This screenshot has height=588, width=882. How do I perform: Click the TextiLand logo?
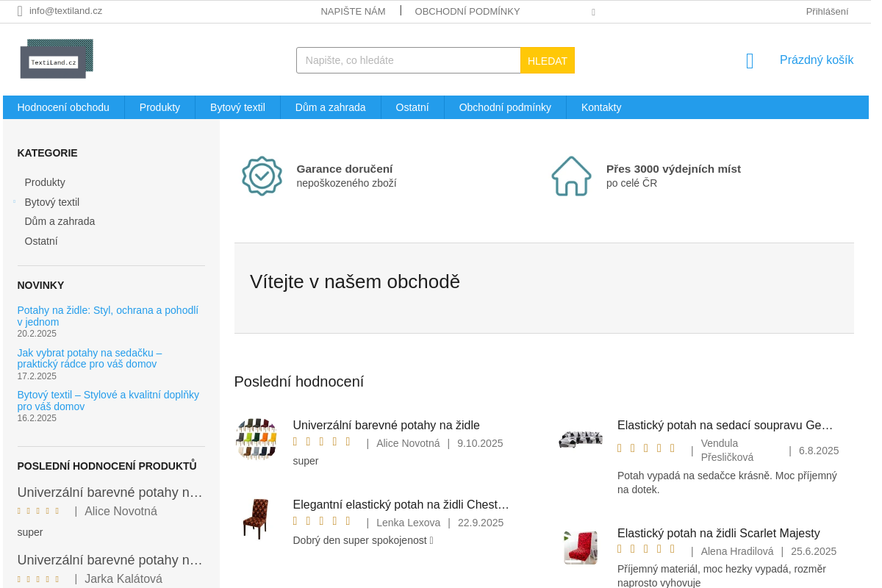(x=57, y=58)
